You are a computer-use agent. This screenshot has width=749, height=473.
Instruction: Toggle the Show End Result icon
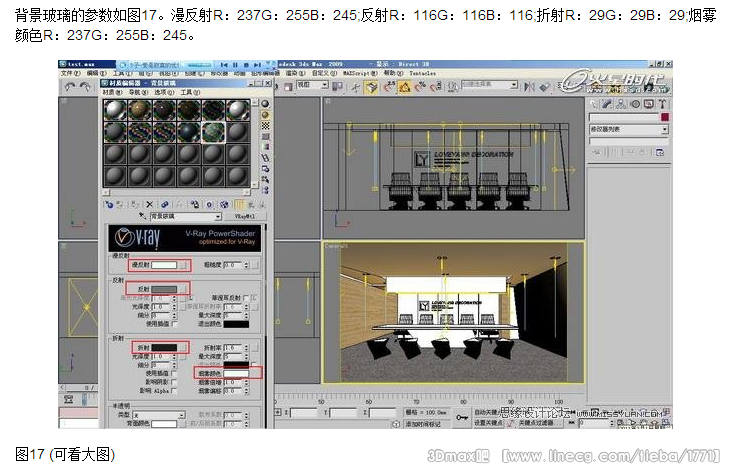(239, 205)
